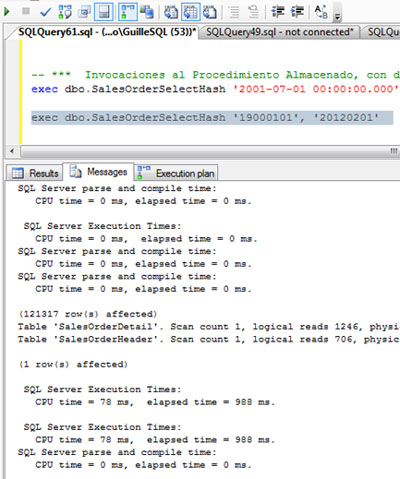Open the Execution plan tab
This screenshot has width=400, height=479.
(176, 173)
